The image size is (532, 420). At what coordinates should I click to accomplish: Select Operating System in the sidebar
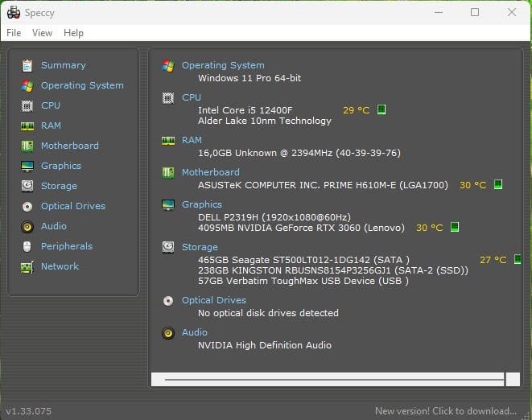82,85
